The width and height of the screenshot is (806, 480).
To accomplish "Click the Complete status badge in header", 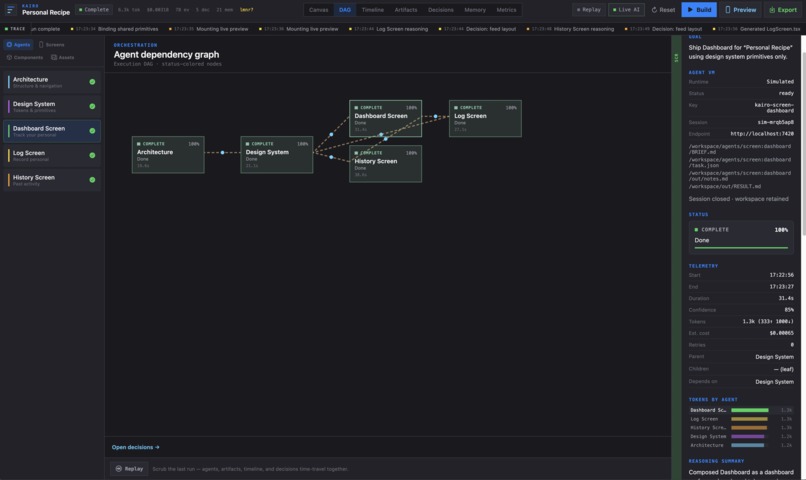I will 94,10.
